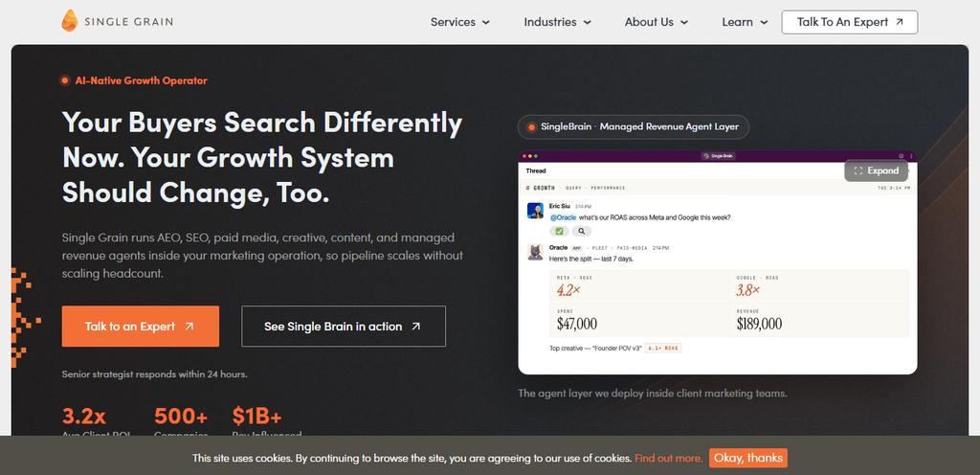Click arrow icon on See Single Brain button
The width and height of the screenshot is (980, 475).
416,327
